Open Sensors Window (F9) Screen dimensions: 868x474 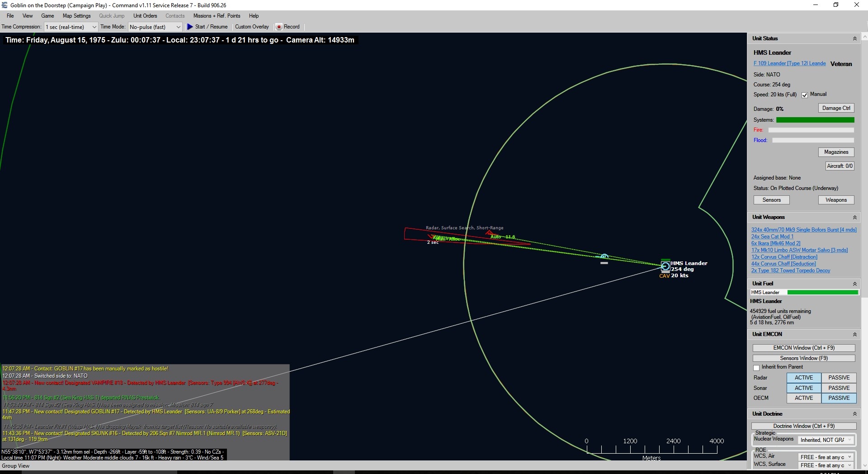804,358
